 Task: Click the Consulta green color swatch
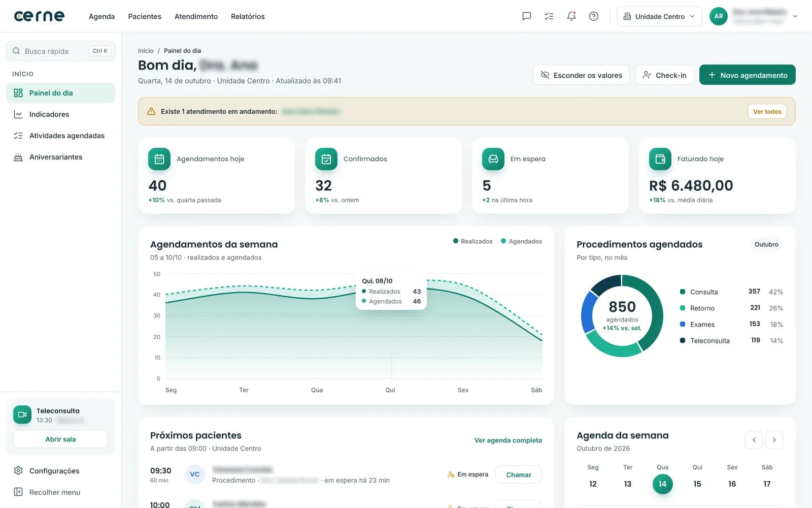[x=683, y=292]
